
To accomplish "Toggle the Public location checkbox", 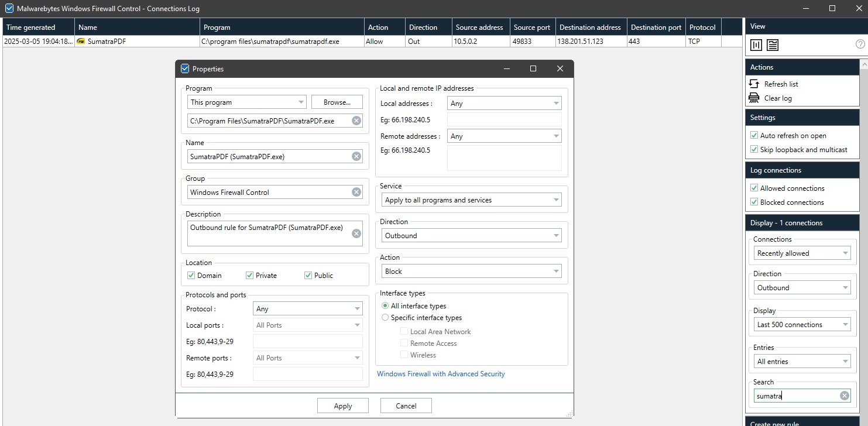I will click(x=308, y=275).
